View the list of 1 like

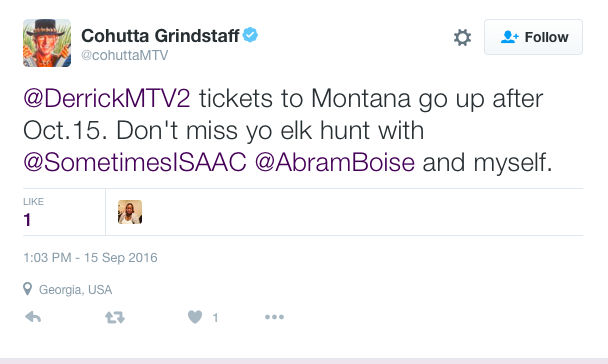pyautogui.click(x=33, y=212)
